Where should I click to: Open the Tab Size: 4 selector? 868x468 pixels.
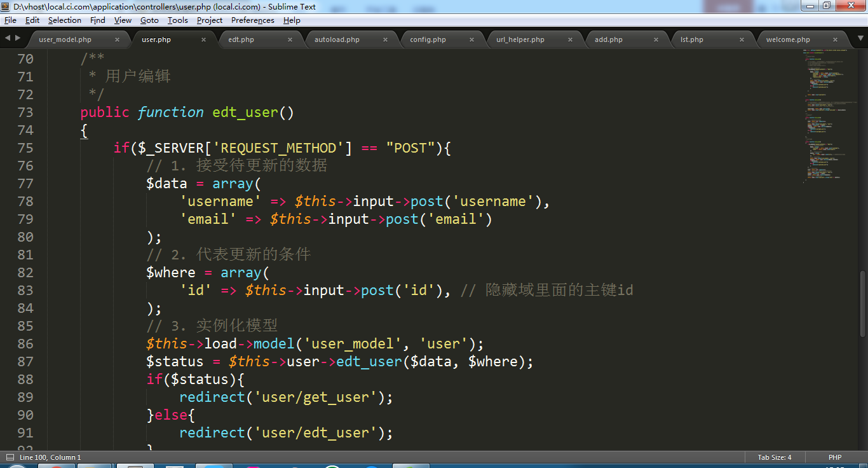pos(774,457)
